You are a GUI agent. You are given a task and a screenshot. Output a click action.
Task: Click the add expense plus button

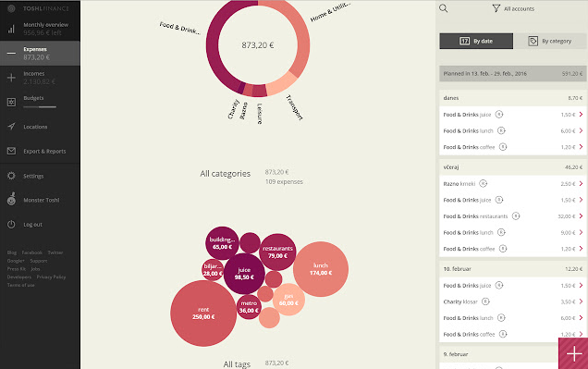click(573, 353)
